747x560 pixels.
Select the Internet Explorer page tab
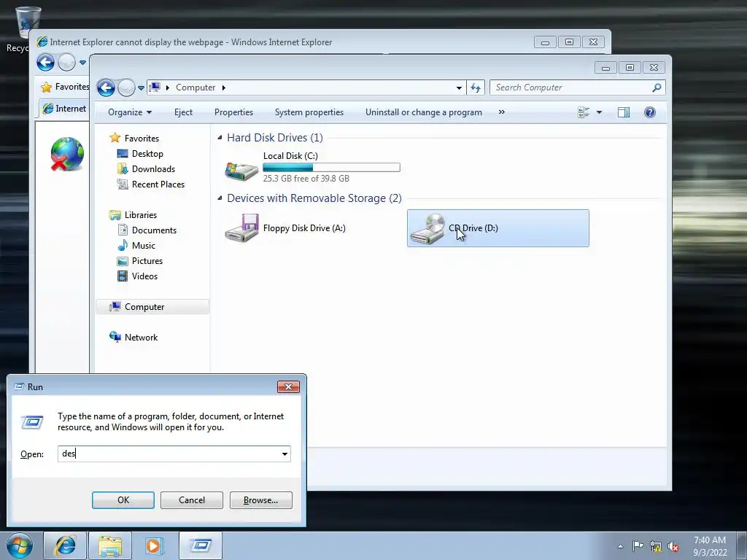[64, 109]
